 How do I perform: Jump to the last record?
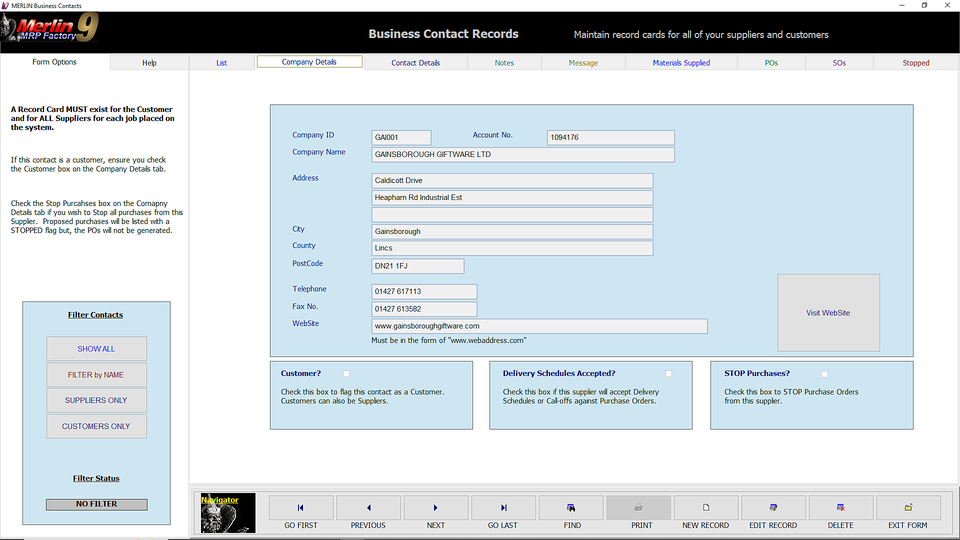[503, 508]
